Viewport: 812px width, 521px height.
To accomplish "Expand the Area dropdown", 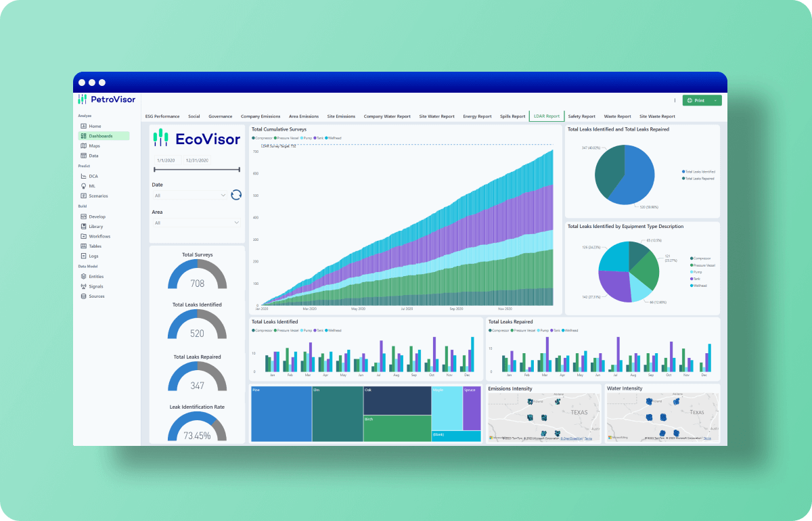I will coord(236,223).
